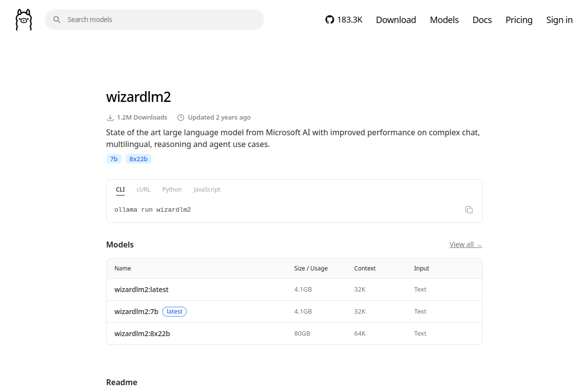The height and width of the screenshot is (392, 588).
Task: Click the search magnifier icon
Action: 57,20
